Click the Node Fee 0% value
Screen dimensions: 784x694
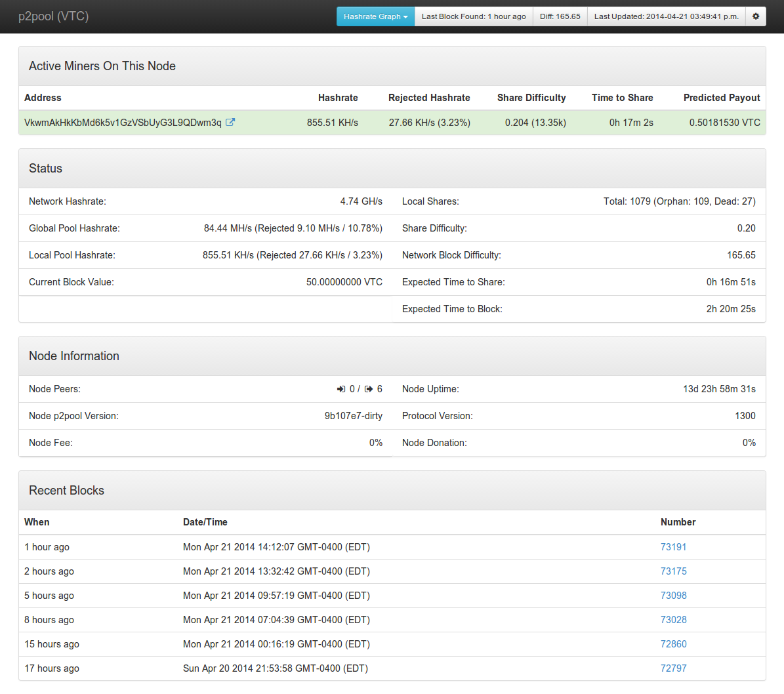tap(375, 443)
